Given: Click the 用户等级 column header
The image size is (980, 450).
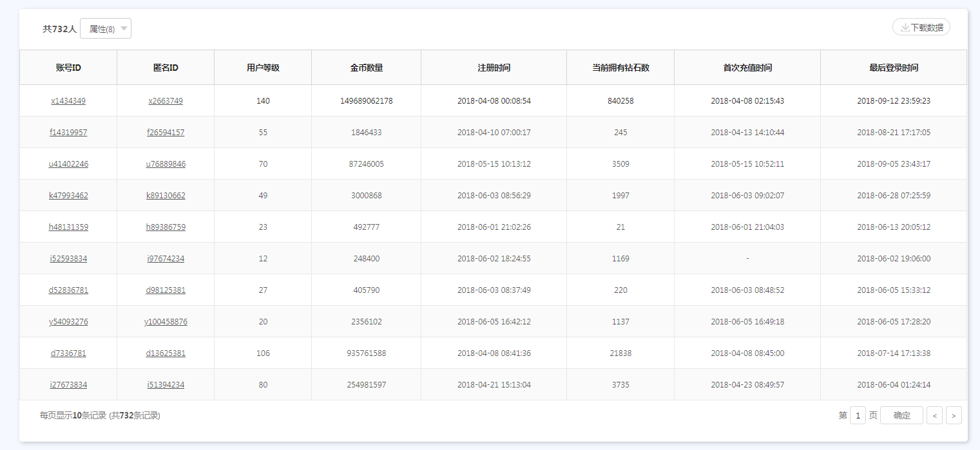Looking at the screenshot, I should click(263, 68).
